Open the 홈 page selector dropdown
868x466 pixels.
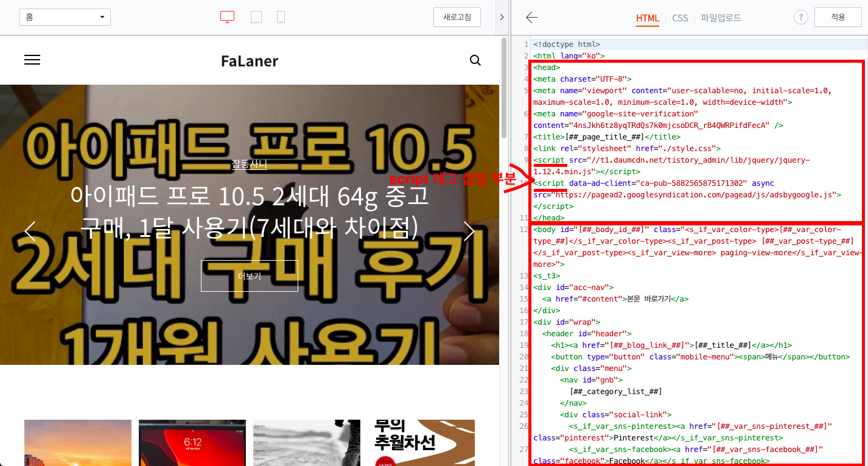pos(65,17)
